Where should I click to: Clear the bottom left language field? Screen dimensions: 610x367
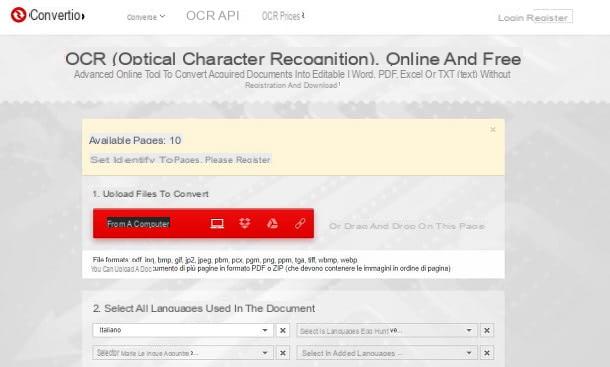pos(283,353)
